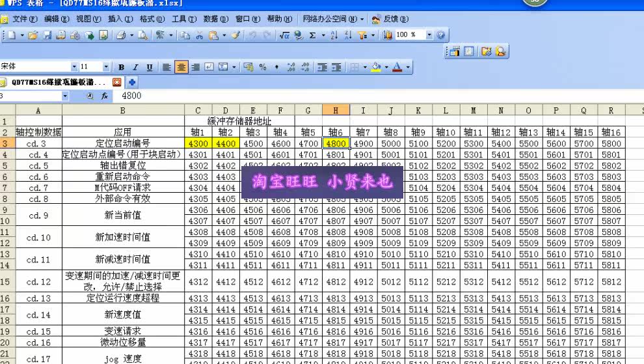Click the AutoSum sigma icon

[312, 35]
